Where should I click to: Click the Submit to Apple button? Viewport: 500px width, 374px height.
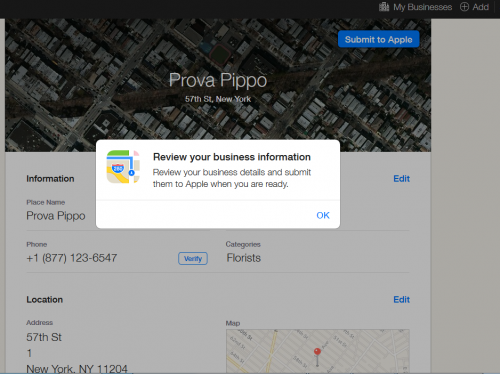[x=379, y=39]
